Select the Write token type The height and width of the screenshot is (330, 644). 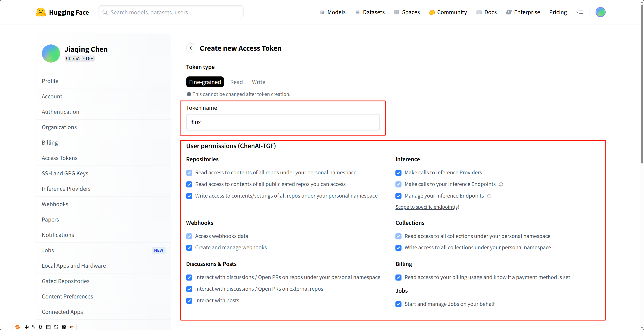(258, 82)
